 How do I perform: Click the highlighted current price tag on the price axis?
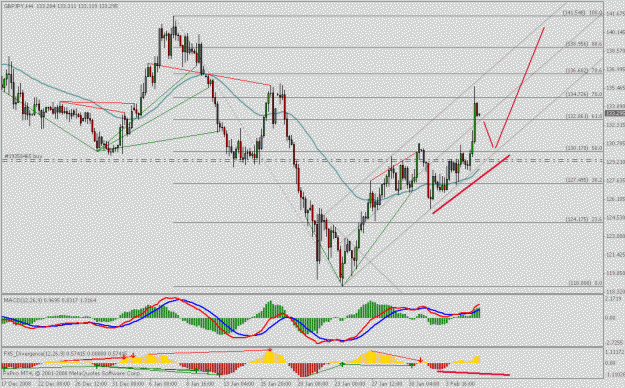click(x=615, y=114)
